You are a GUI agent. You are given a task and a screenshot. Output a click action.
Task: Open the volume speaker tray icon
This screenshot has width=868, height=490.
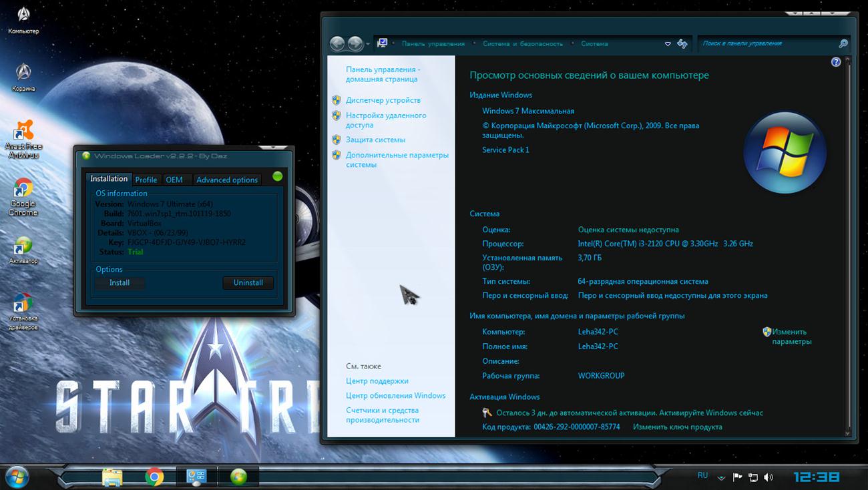click(x=769, y=477)
